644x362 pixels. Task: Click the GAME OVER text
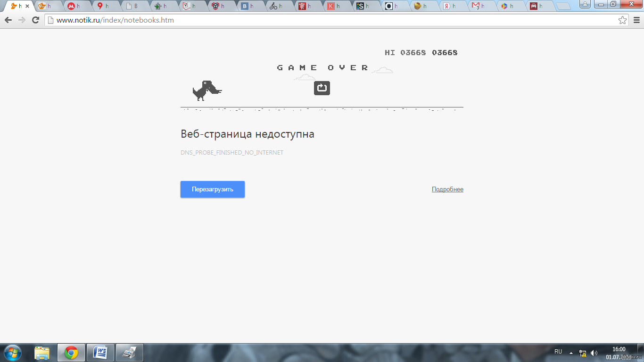pyautogui.click(x=323, y=67)
